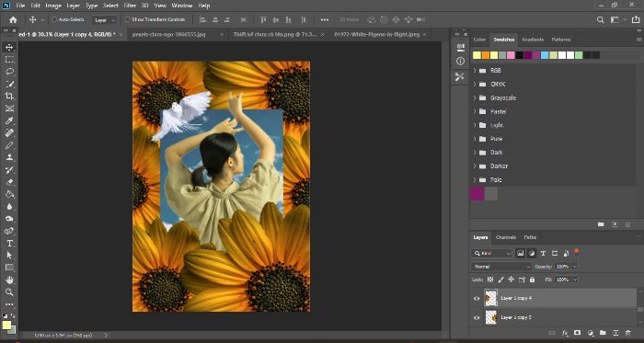Open the Auto-Select Layer dropdown
The height and width of the screenshot is (343, 644).
pyautogui.click(x=104, y=20)
